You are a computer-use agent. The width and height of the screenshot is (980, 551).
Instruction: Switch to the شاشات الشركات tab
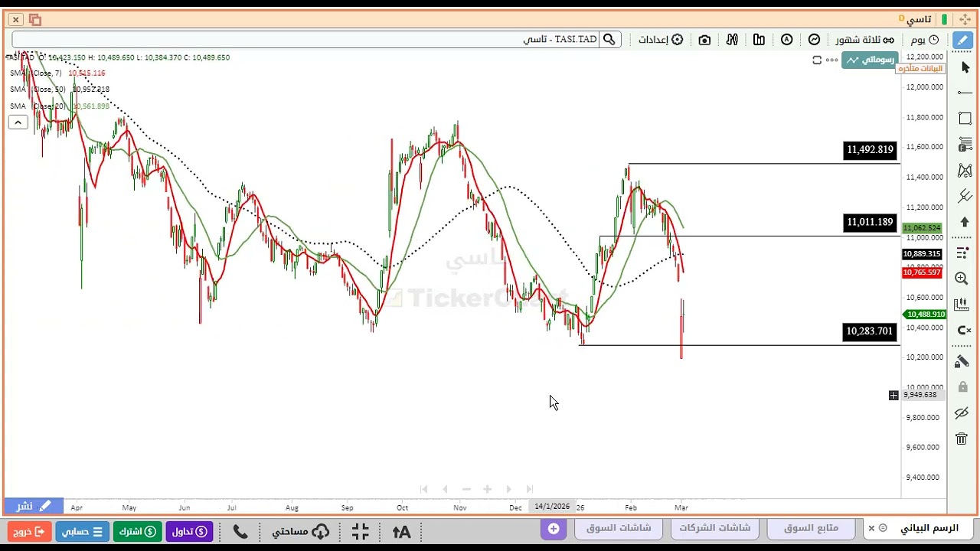pos(715,528)
